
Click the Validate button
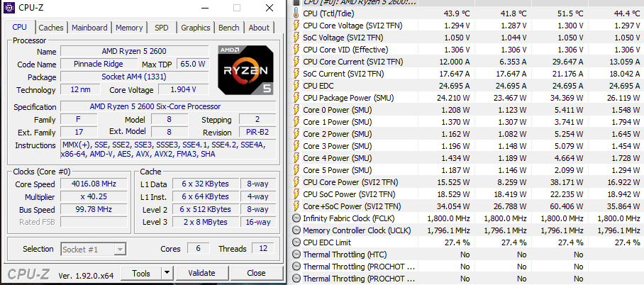[201, 273]
